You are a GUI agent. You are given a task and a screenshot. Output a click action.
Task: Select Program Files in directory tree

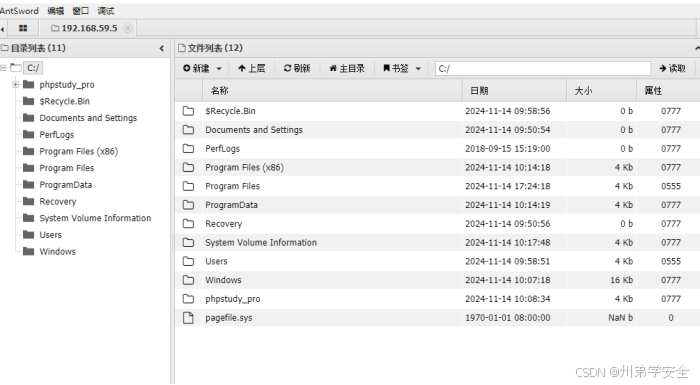coord(67,168)
